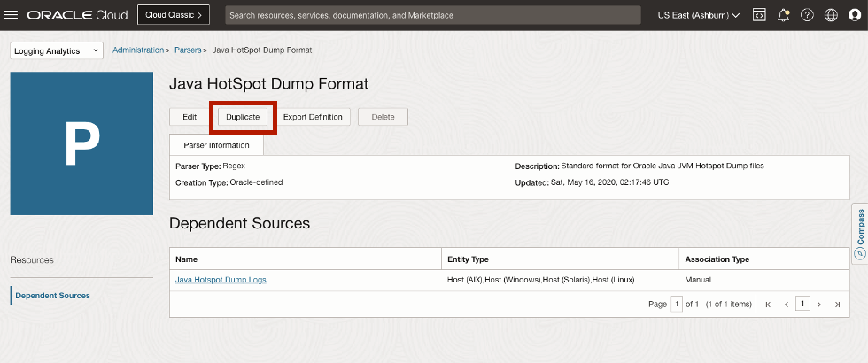This screenshot has width=868, height=363.
Task: Open the Logging Analytics dropdown
Action: (57, 51)
